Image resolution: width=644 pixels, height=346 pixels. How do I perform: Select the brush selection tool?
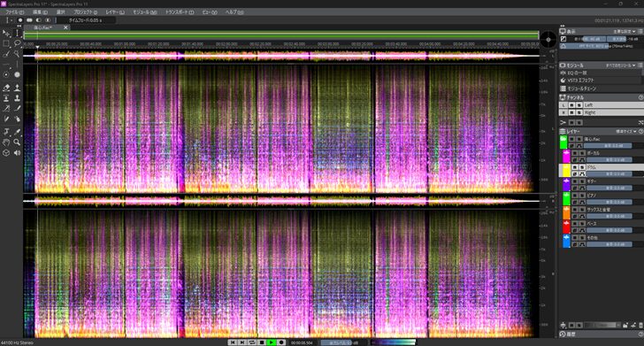tap(6, 54)
